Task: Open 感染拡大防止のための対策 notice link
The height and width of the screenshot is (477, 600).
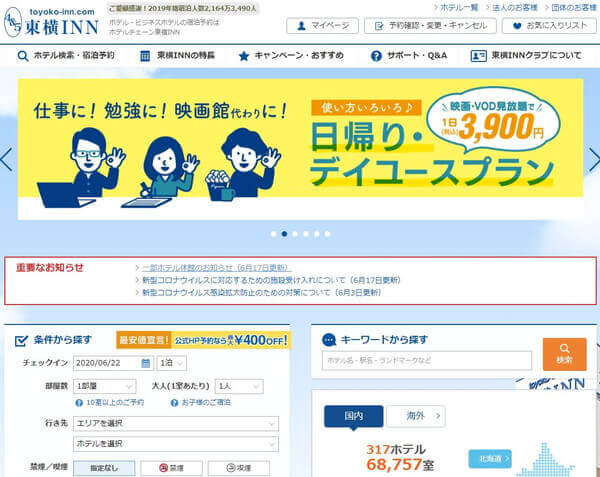Action: pyautogui.click(x=262, y=293)
